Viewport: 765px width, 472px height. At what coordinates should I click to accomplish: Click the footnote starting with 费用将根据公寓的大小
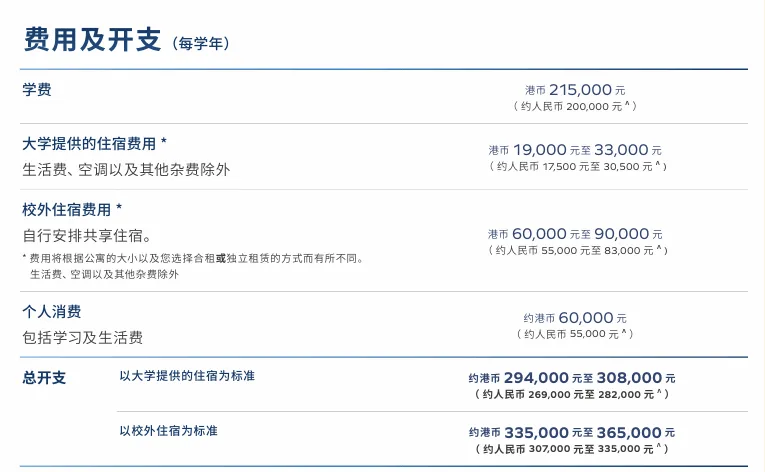(192, 258)
